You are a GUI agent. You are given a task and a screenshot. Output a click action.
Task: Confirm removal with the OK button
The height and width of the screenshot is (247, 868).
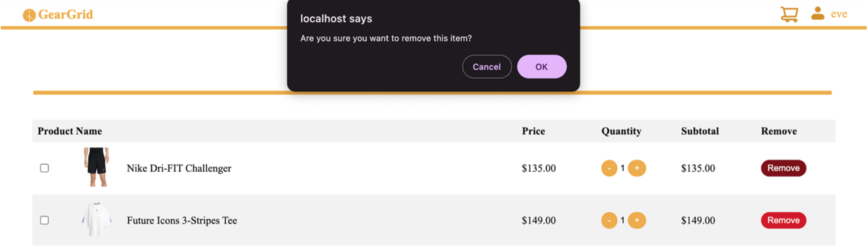click(x=542, y=67)
